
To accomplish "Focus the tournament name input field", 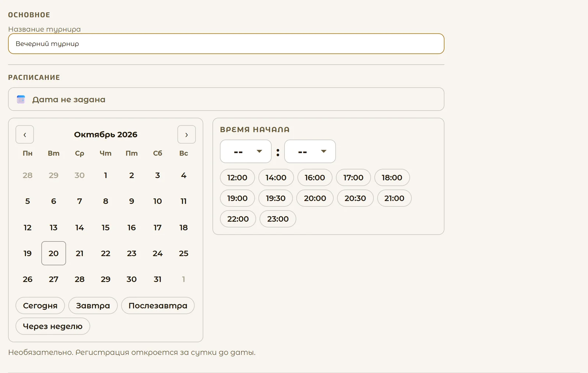I will 226,44.
